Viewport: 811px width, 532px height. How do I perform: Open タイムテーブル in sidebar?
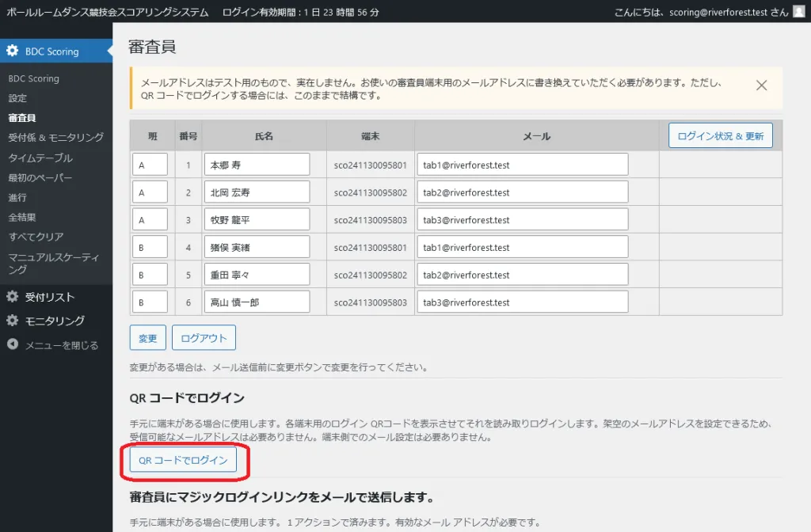pos(40,158)
